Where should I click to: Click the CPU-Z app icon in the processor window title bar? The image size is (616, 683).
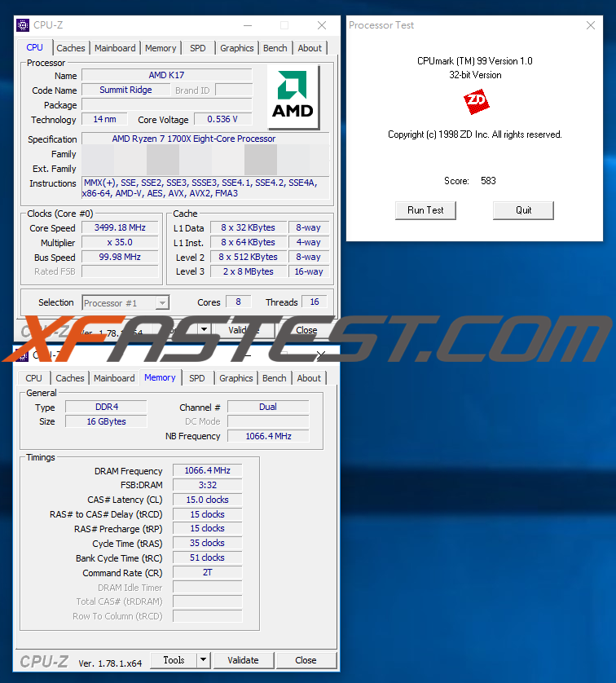(23, 25)
